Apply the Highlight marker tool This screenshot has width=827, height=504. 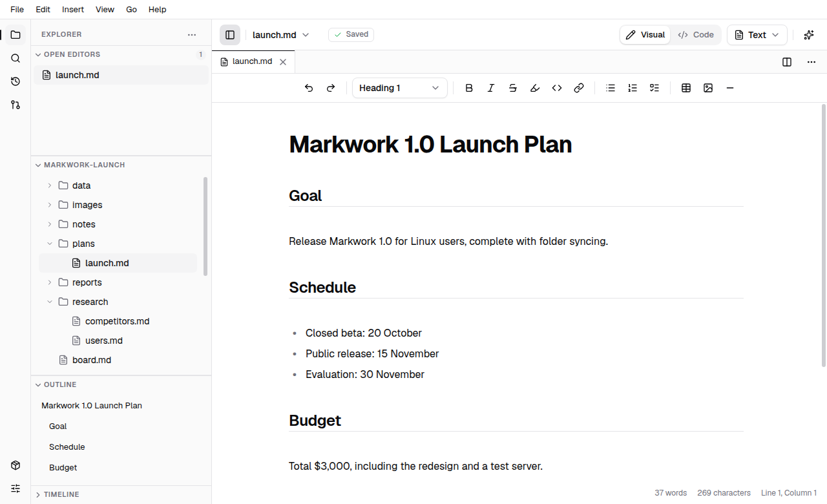pos(535,88)
